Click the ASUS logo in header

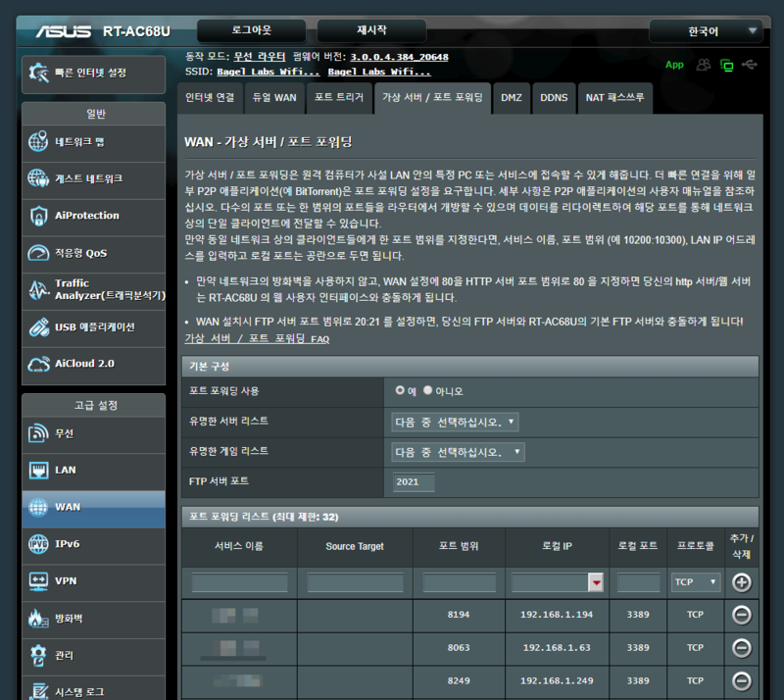pos(64,31)
